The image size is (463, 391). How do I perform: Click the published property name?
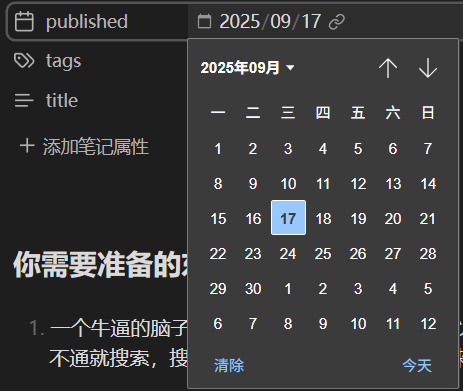(x=87, y=22)
